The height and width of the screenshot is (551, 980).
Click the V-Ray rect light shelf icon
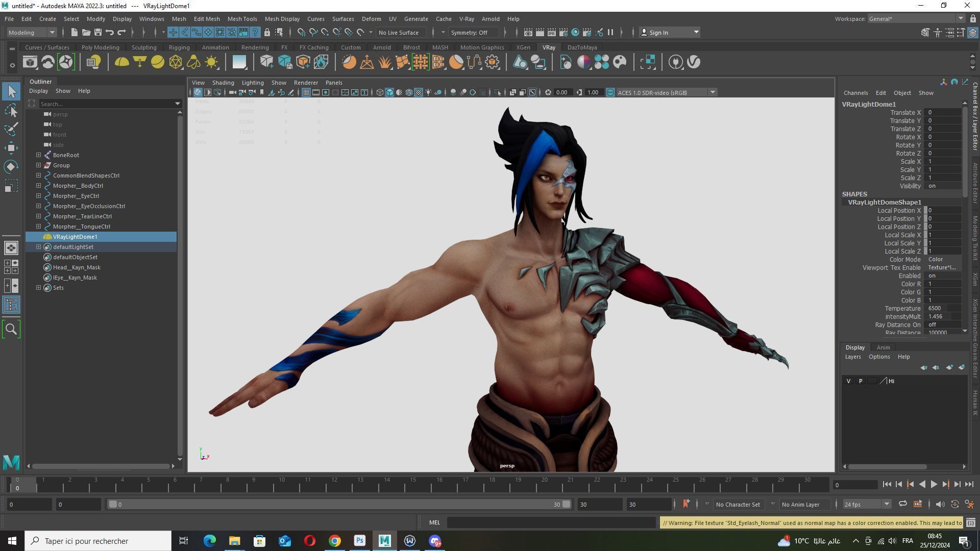point(139,62)
